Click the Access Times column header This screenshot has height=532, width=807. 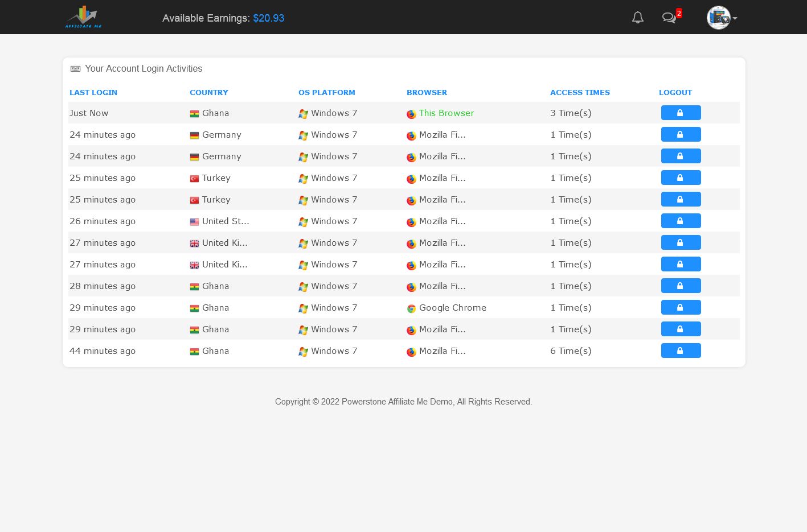[x=580, y=92]
